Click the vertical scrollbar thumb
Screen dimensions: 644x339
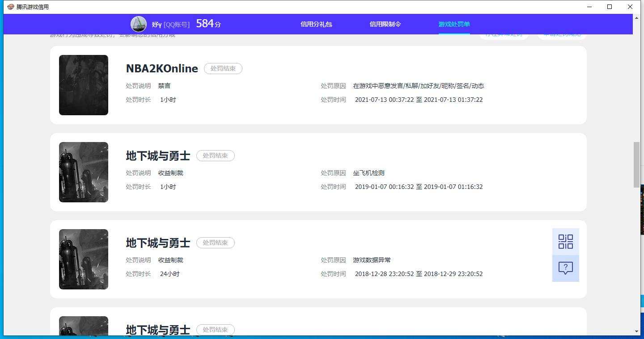coord(636,165)
